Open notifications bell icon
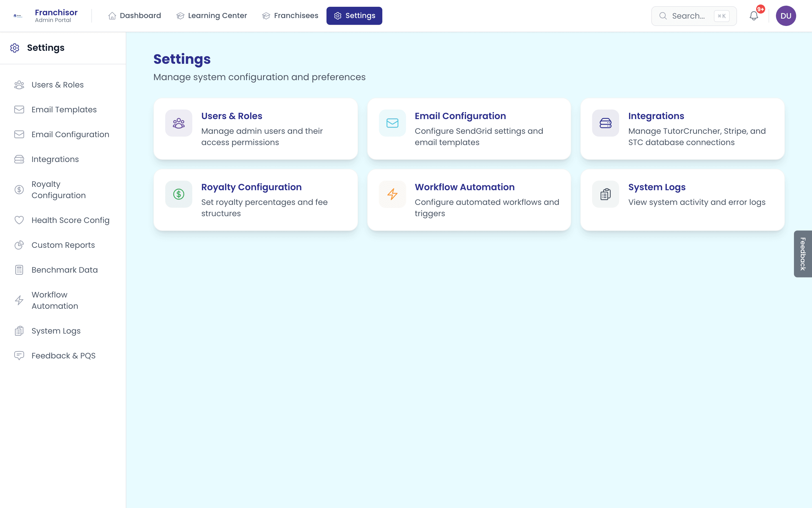This screenshot has width=812, height=508. coord(754,16)
